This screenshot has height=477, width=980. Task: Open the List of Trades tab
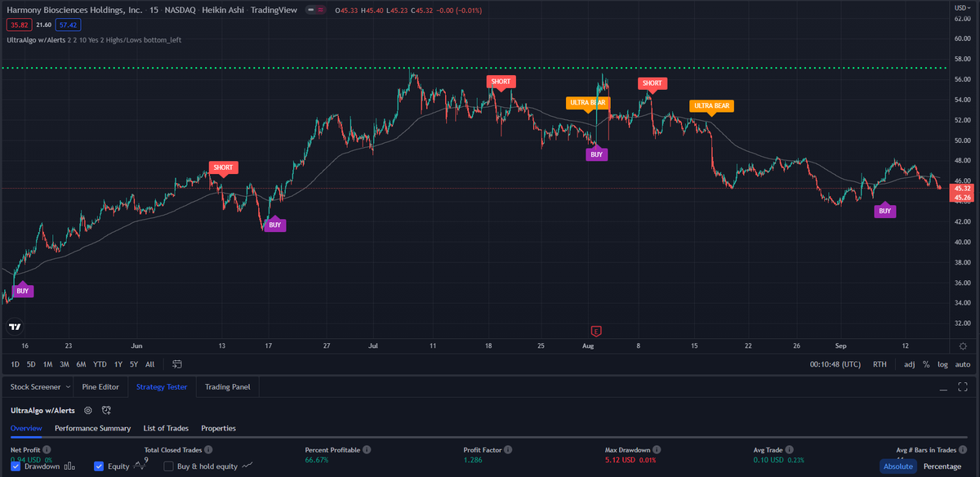point(166,428)
